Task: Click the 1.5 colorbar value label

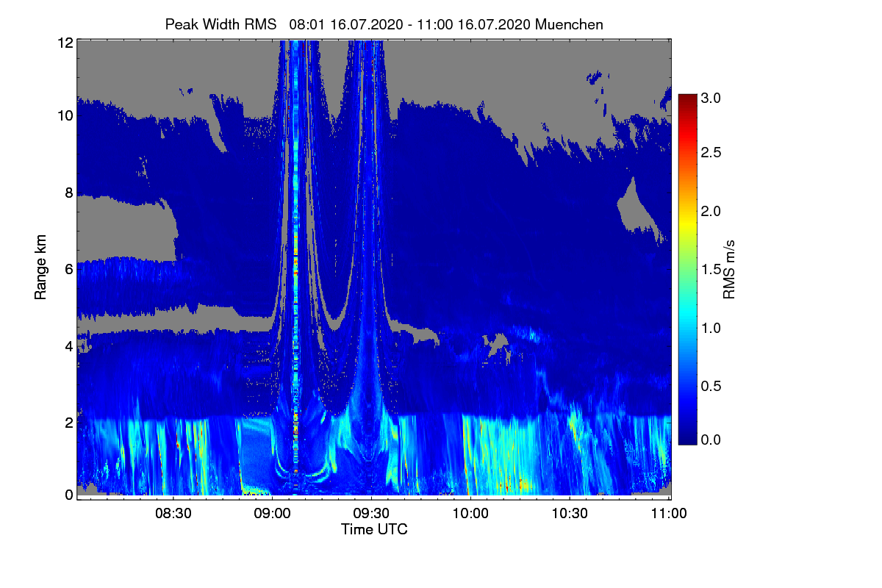Action: pyautogui.click(x=712, y=269)
